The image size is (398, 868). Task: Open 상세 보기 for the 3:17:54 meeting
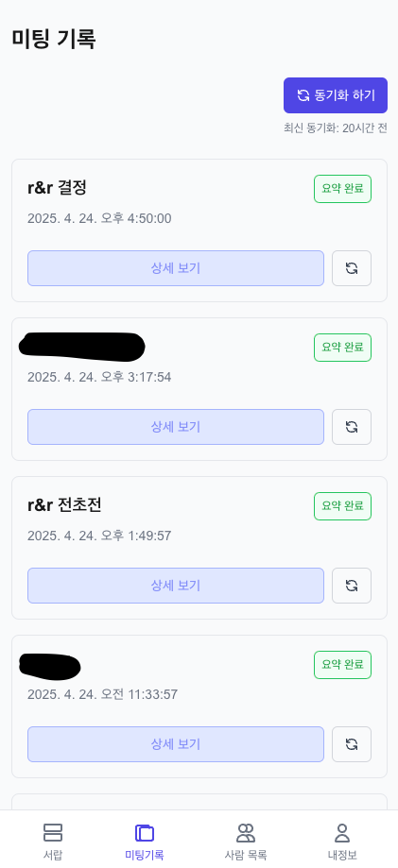click(x=176, y=427)
